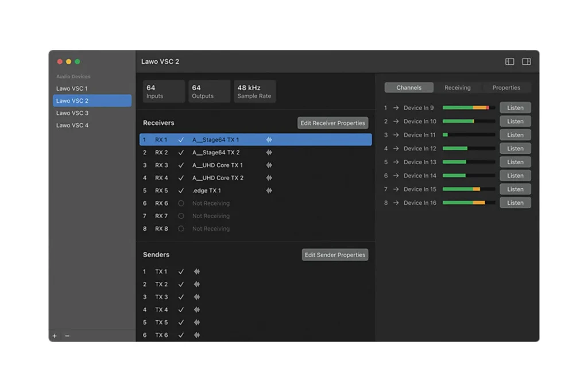
Task: Click the plus icon to add device
Action: point(55,336)
